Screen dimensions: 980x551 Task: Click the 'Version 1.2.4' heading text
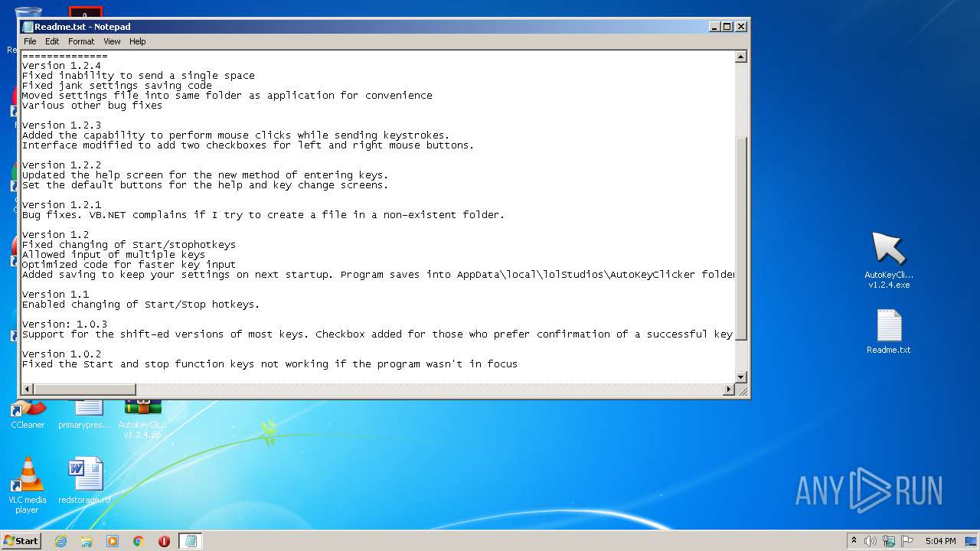pyautogui.click(x=61, y=66)
